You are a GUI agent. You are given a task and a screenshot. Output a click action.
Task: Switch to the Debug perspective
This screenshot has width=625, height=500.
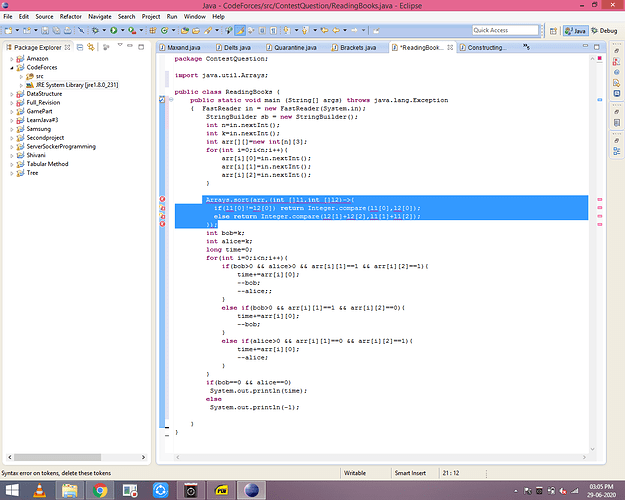point(604,31)
